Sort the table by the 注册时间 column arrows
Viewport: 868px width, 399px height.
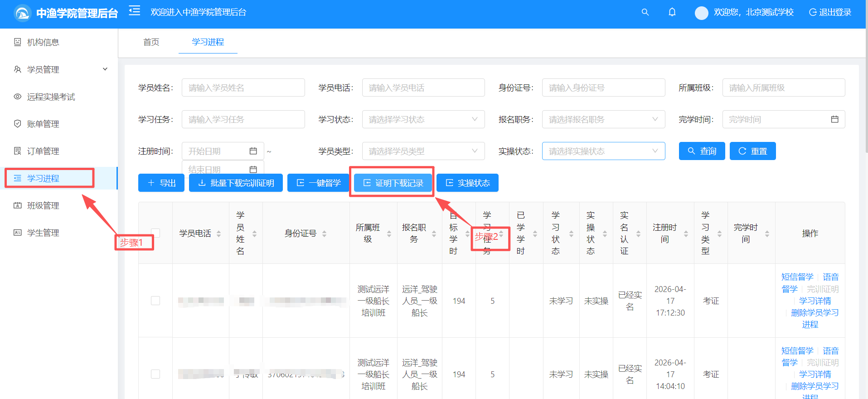[686, 234]
